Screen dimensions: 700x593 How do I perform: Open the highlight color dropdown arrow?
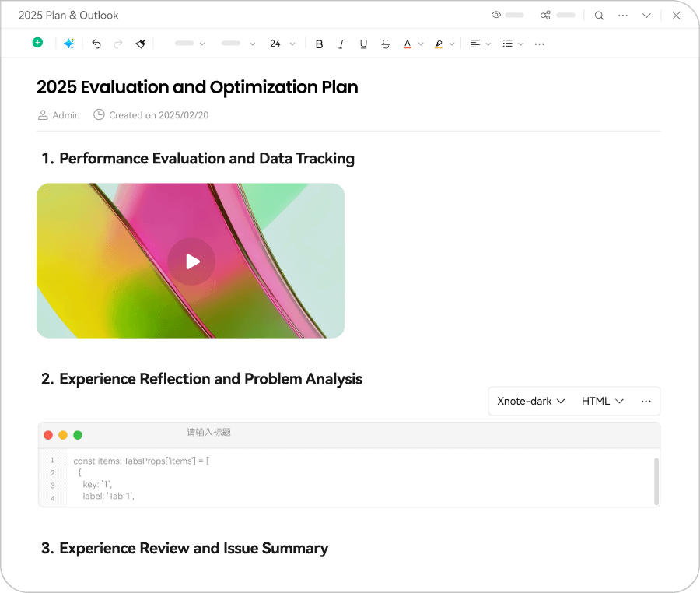point(452,44)
